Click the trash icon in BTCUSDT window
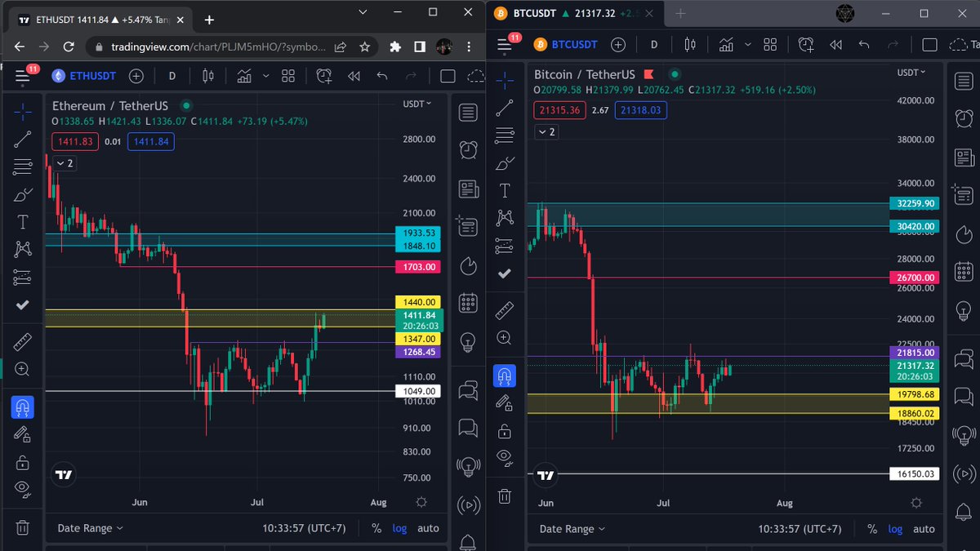980x551 pixels. coord(505,495)
